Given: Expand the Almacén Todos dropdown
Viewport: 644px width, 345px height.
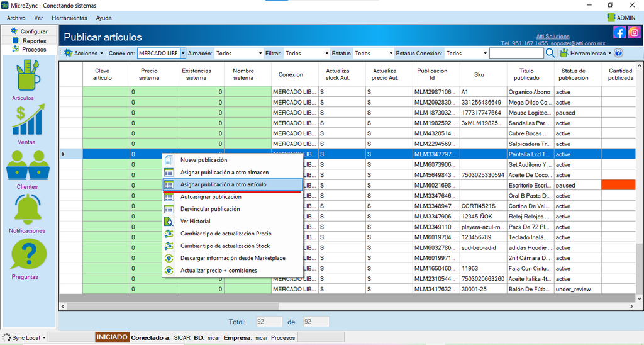Looking at the screenshot, I should [x=260, y=53].
